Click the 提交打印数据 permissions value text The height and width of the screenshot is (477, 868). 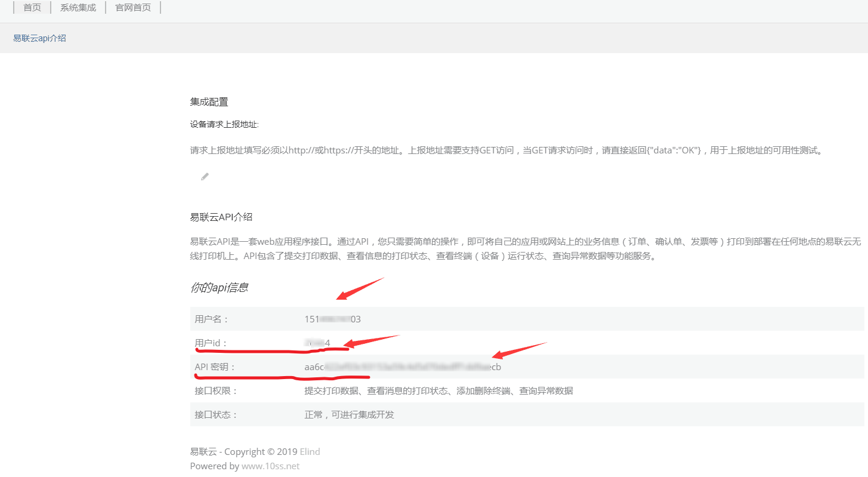click(x=438, y=391)
